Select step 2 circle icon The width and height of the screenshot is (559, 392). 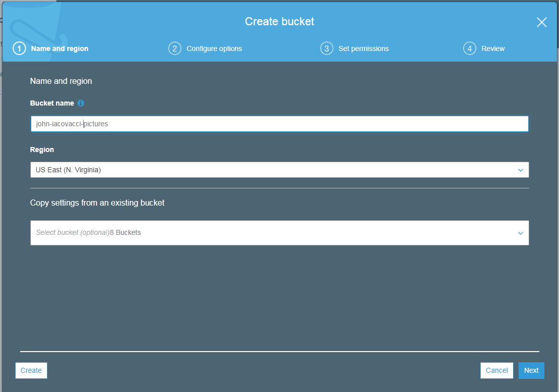[x=175, y=48]
